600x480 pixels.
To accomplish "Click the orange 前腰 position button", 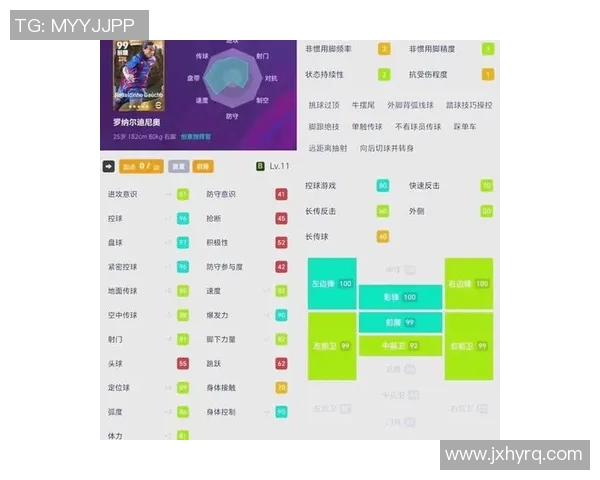I will point(203,167).
